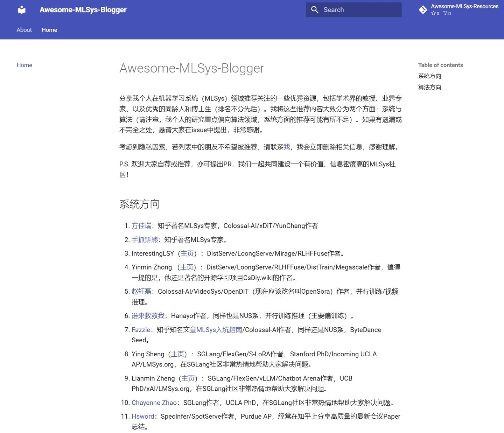This screenshot has width=504, height=433.
Task: Jump to 算法方向 in the table of contents
Action: 429,87
